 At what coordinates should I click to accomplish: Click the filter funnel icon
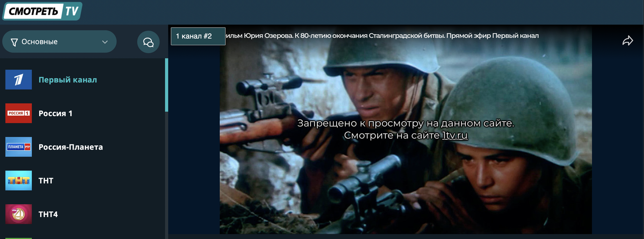pos(14,42)
